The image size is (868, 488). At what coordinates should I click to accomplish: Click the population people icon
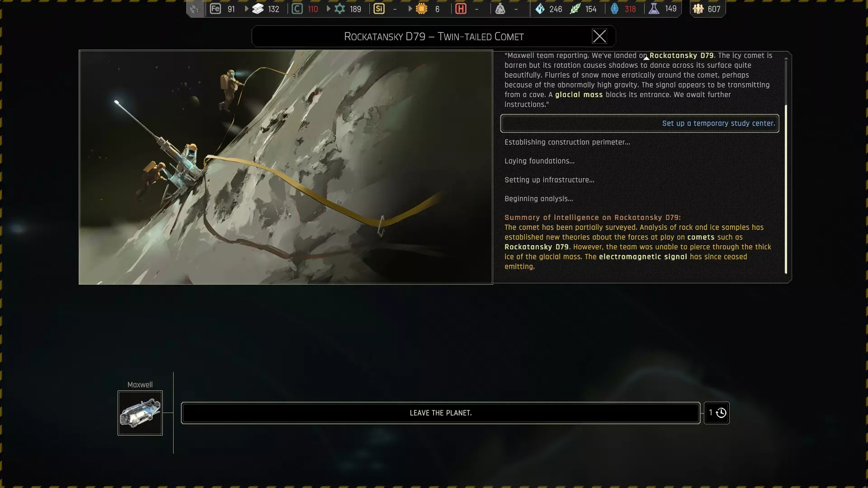tap(698, 9)
